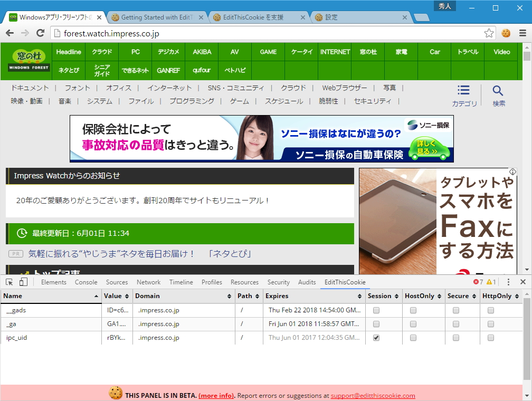Click the browser forward arrow
The width and height of the screenshot is (532, 401).
coord(25,33)
